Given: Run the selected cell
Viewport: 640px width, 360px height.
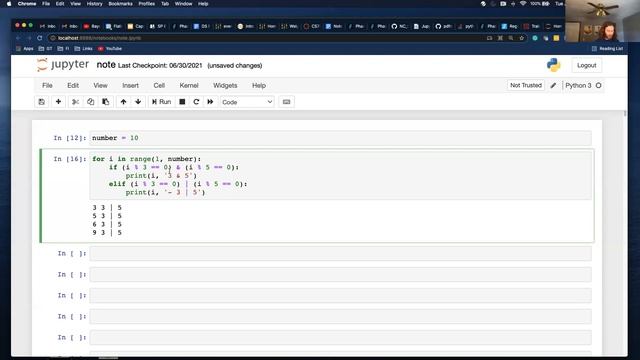Looking at the screenshot, I should click(161, 102).
